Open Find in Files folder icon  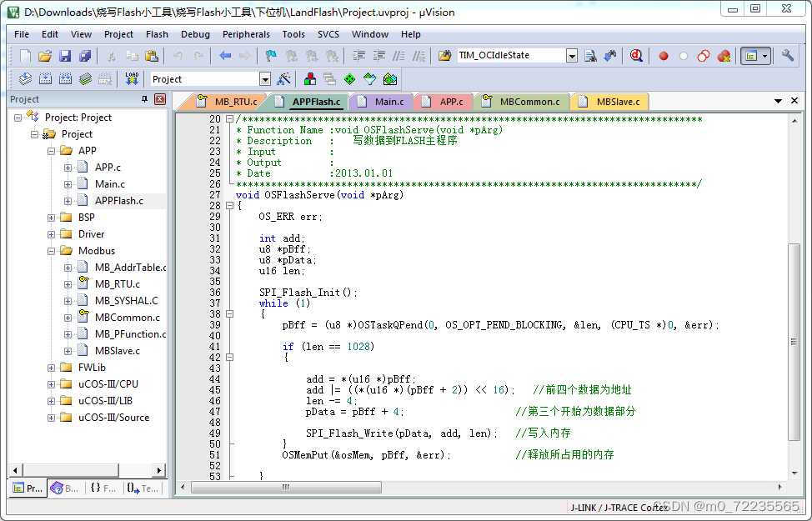point(444,55)
